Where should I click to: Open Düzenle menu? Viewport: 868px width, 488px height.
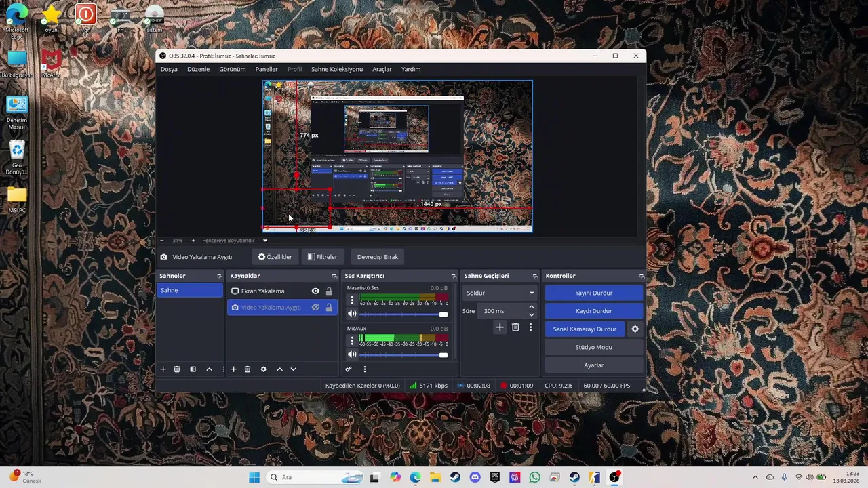coord(198,69)
